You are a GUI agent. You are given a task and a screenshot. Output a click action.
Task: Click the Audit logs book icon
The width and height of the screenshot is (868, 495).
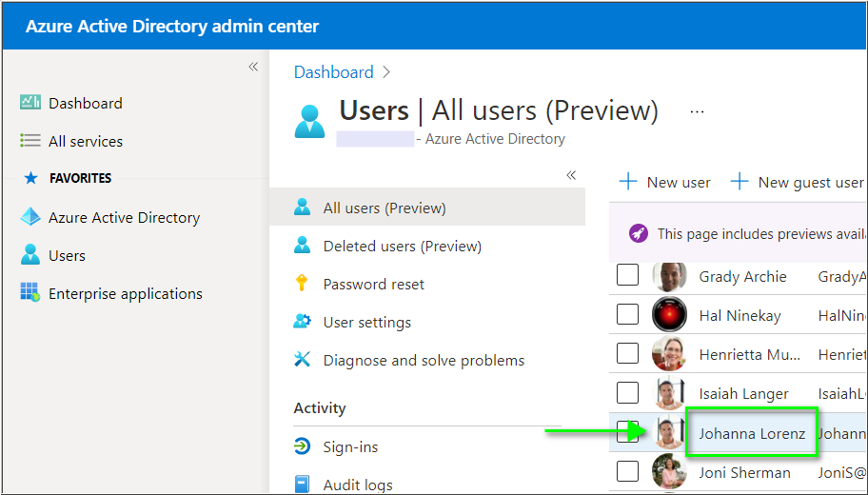pos(303,485)
